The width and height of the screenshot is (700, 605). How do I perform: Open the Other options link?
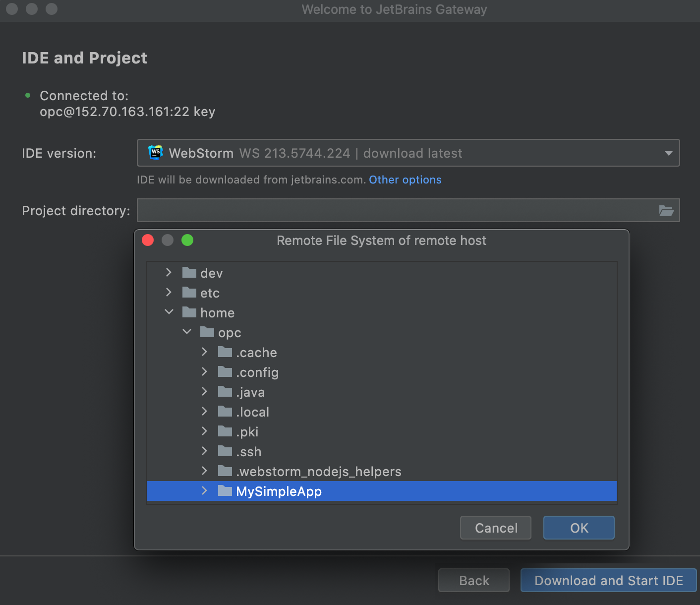click(405, 180)
